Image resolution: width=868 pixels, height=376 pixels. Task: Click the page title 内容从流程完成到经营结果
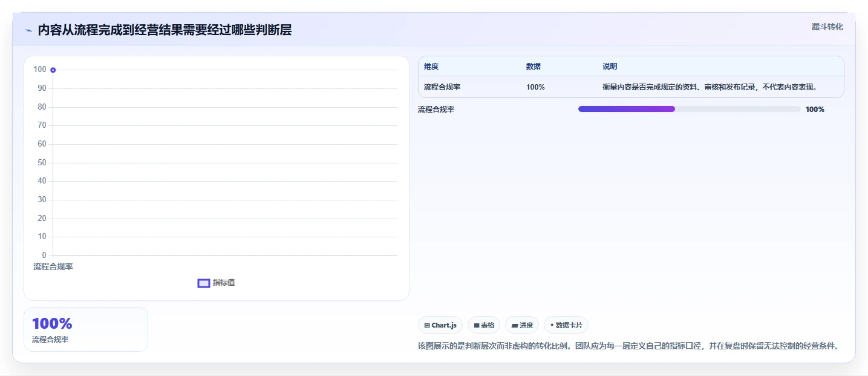point(165,30)
